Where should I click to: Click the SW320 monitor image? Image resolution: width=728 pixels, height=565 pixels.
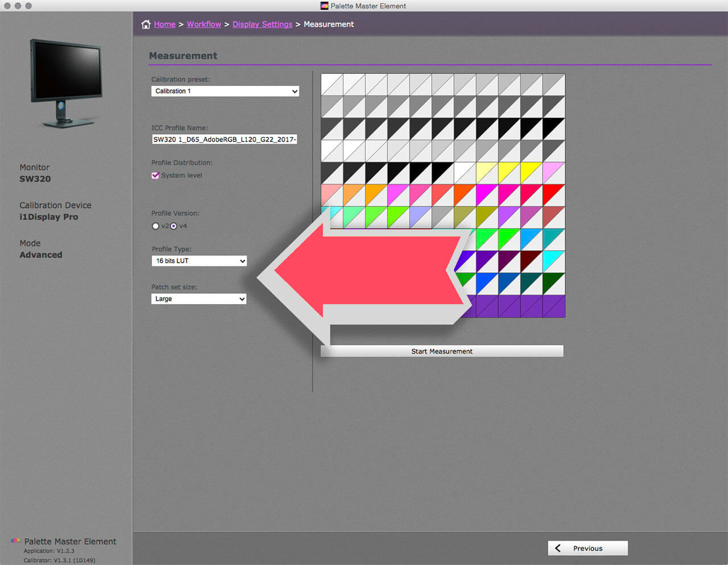pos(66,83)
